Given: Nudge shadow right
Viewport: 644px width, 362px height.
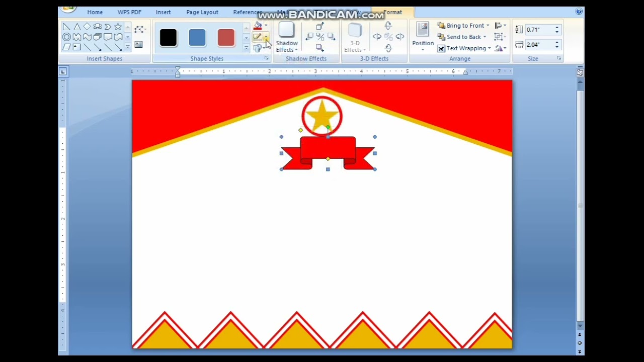Looking at the screenshot, I should coord(331,37).
